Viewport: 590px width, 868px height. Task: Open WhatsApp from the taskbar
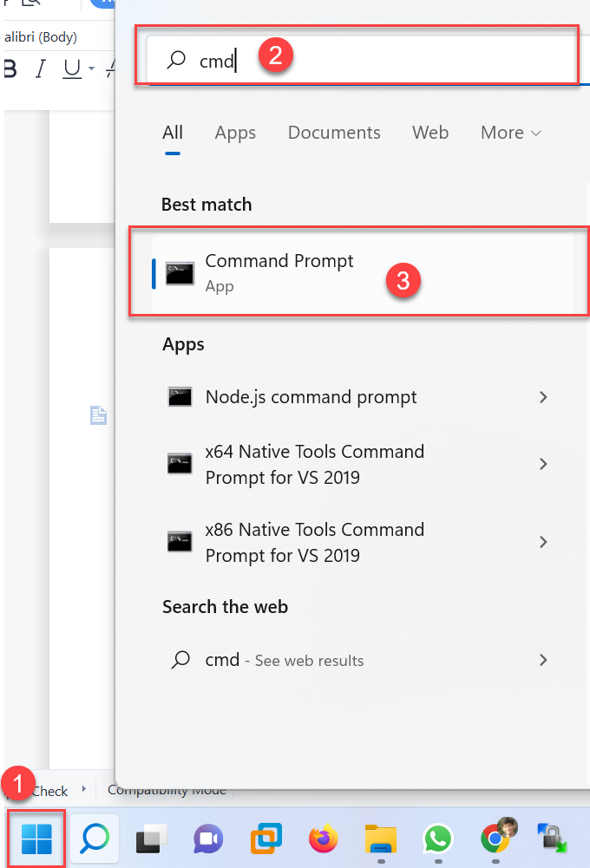point(437,839)
